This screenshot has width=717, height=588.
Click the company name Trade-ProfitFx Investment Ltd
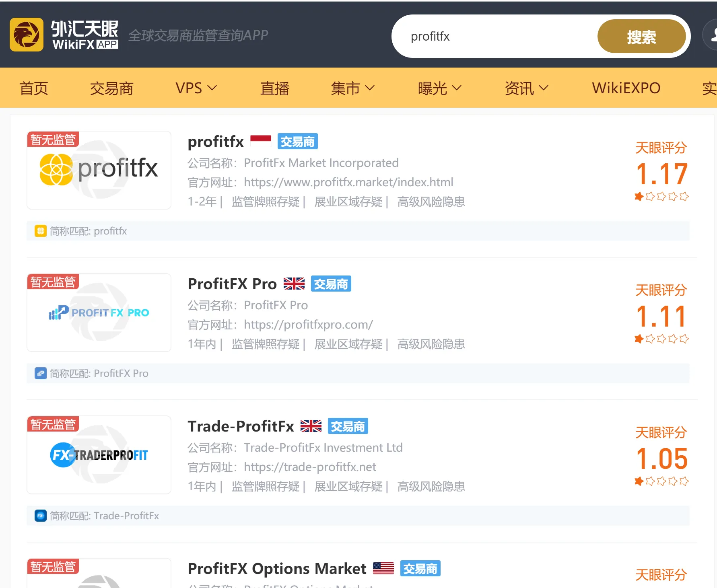click(323, 448)
